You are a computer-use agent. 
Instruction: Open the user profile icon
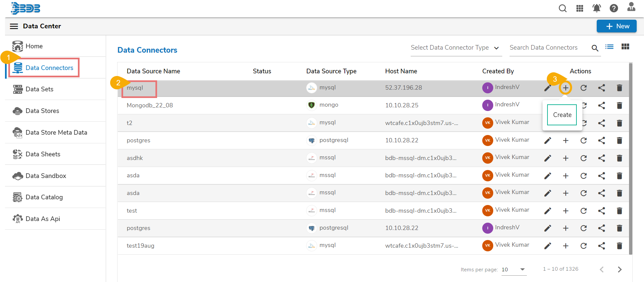pos(631,7)
